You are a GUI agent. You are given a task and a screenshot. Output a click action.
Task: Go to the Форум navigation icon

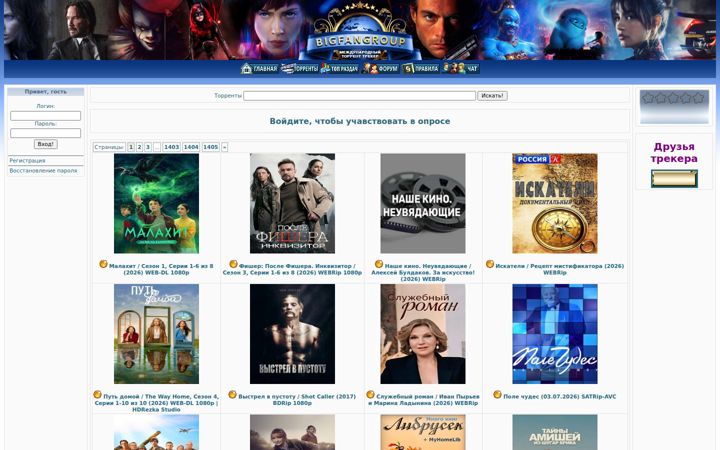pos(380,68)
